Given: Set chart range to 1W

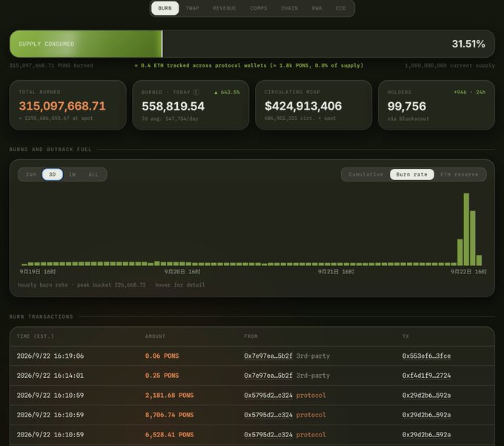Looking at the screenshot, I should point(73,175).
